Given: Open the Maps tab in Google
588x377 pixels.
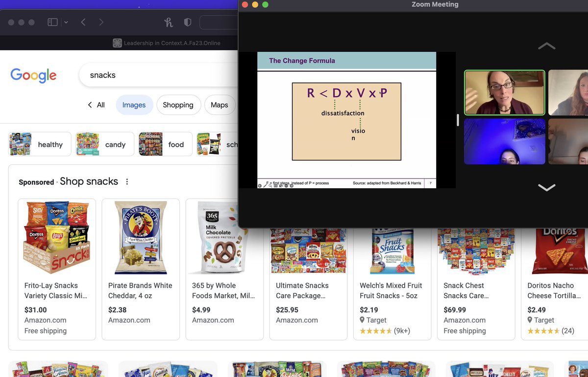Looking at the screenshot, I should pos(219,105).
